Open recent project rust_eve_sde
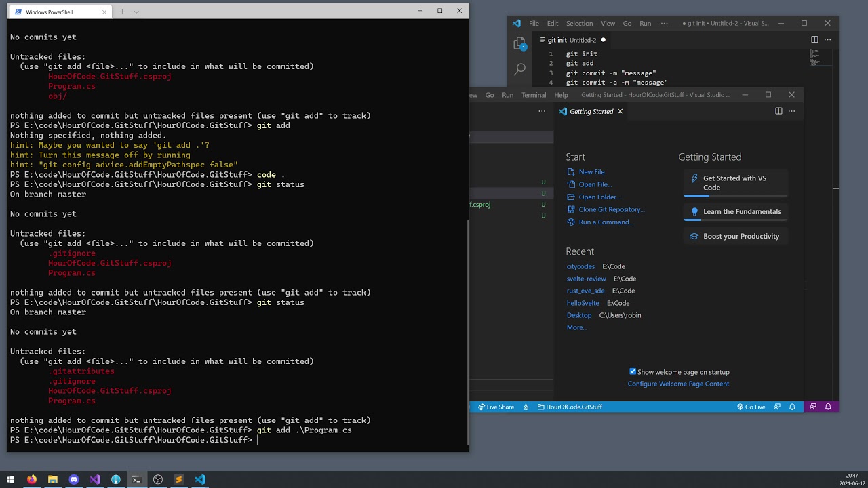The height and width of the screenshot is (488, 868). (x=585, y=291)
